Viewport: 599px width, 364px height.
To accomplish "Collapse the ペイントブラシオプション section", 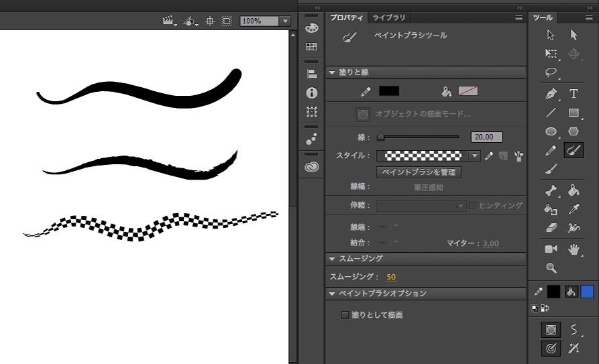I will pyautogui.click(x=331, y=294).
